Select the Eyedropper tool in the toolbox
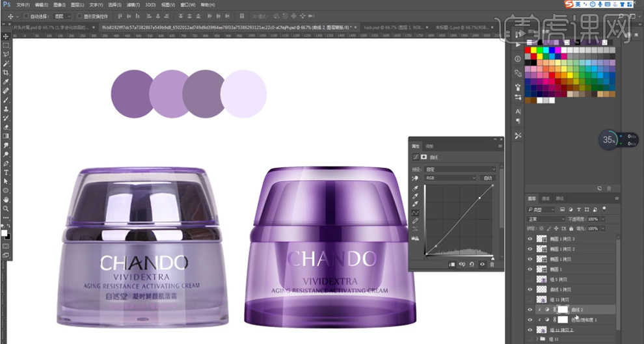The image size is (644, 344). pos(6,82)
